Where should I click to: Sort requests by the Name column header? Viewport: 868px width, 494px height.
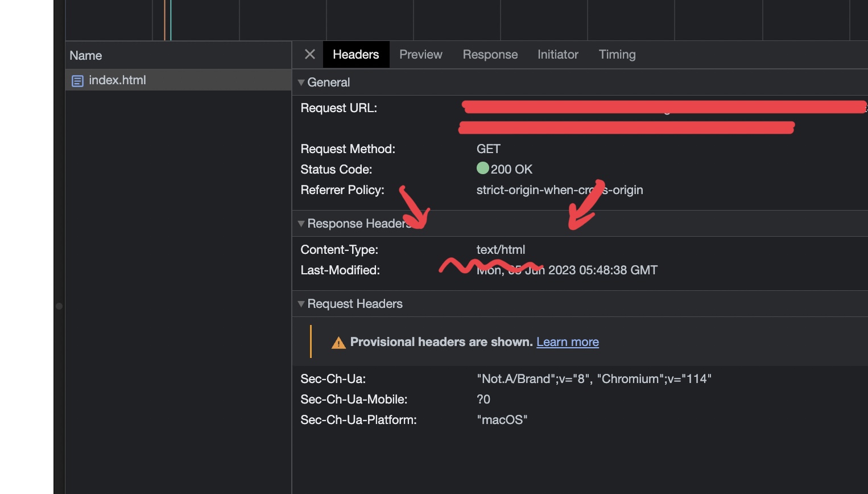(86, 56)
